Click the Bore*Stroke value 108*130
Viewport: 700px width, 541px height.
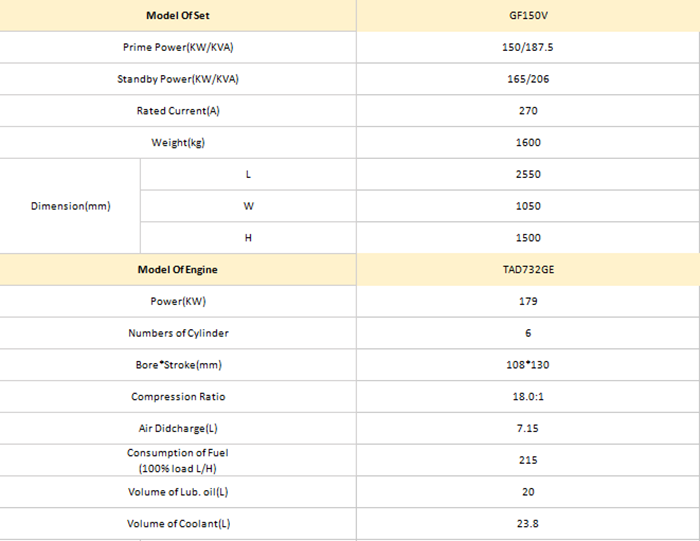pyautogui.click(x=528, y=365)
